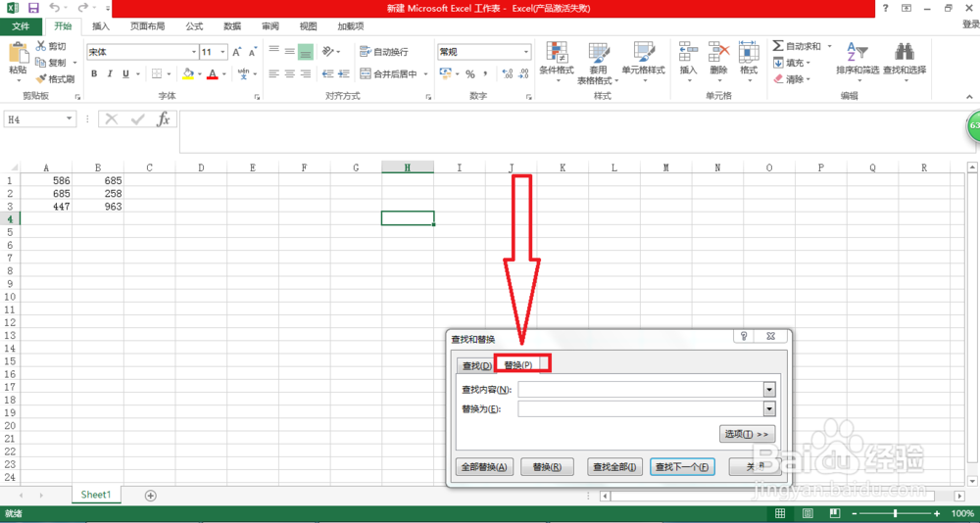
Task: Click cell B3 containing 963
Action: 98,206
